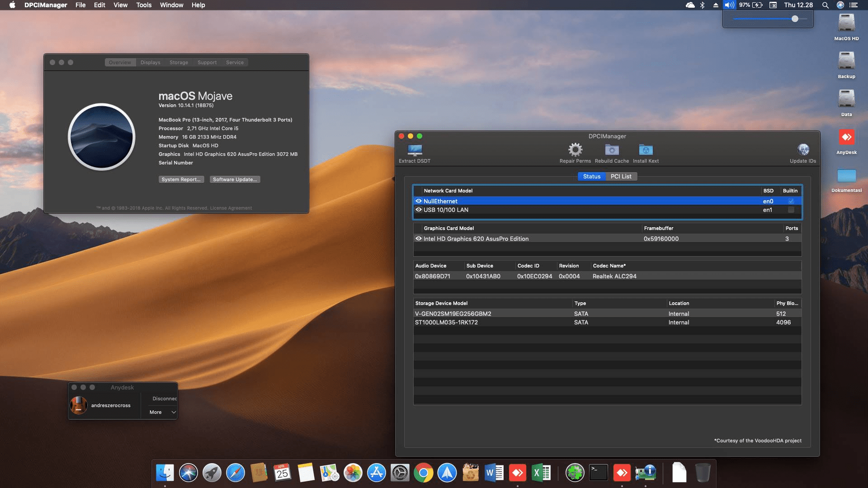Toggle eye icon next to NullEthernet
This screenshot has width=868, height=488.
(419, 201)
